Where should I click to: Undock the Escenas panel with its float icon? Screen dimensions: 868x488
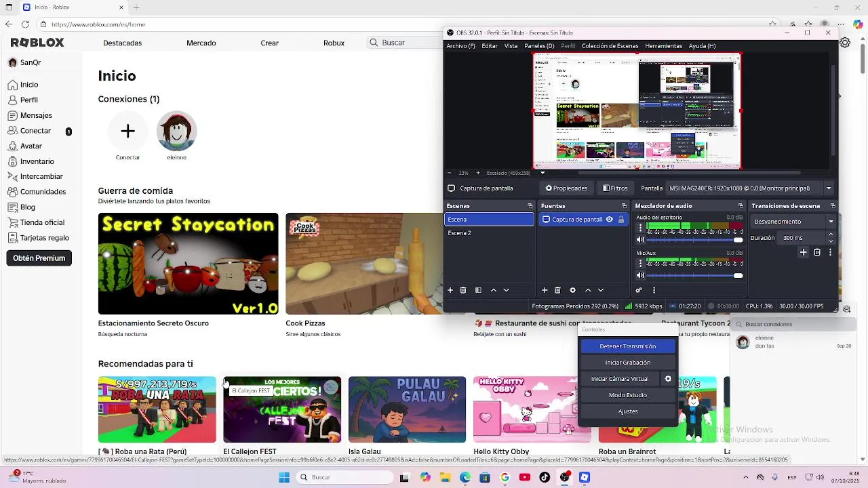pos(530,206)
